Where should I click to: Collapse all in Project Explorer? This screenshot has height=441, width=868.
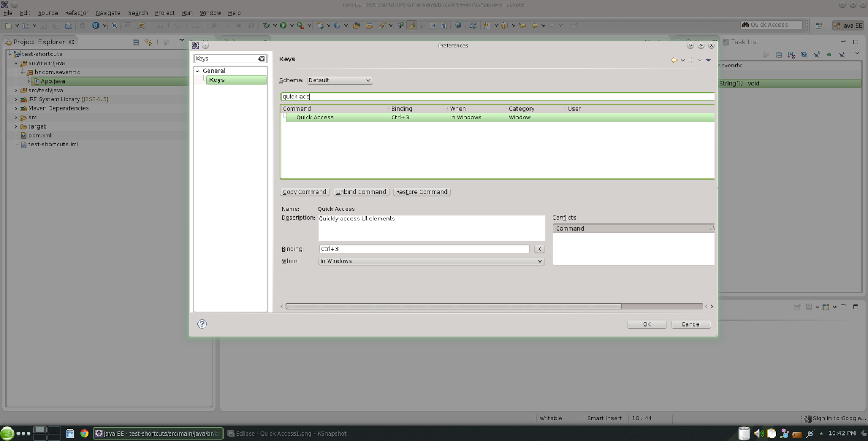click(x=136, y=42)
